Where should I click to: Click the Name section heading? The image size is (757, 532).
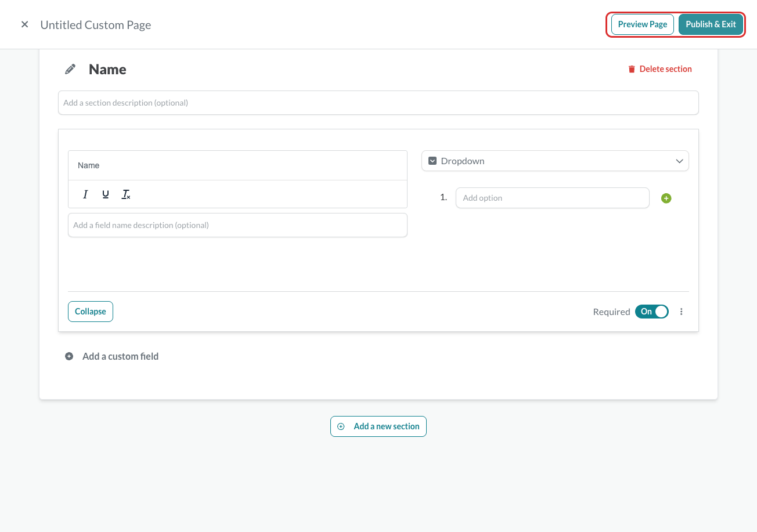pyautogui.click(x=107, y=70)
